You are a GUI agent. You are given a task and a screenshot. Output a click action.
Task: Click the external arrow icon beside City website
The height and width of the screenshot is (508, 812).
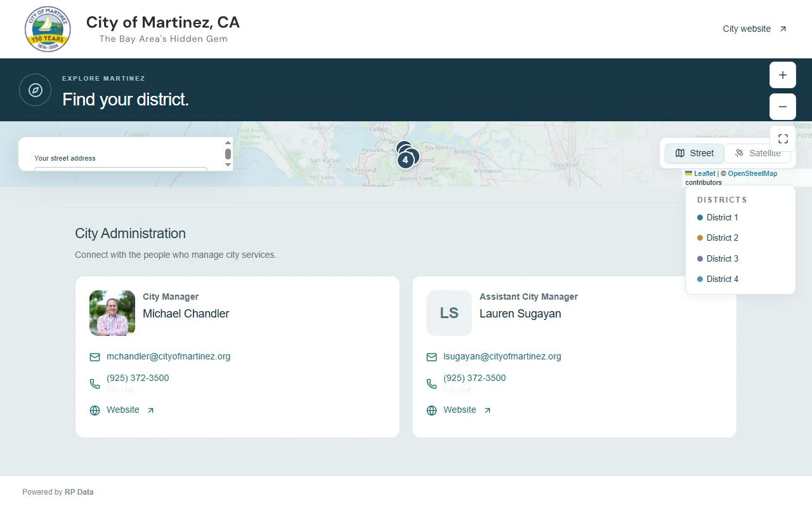pyautogui.click(x=783, y=29)
